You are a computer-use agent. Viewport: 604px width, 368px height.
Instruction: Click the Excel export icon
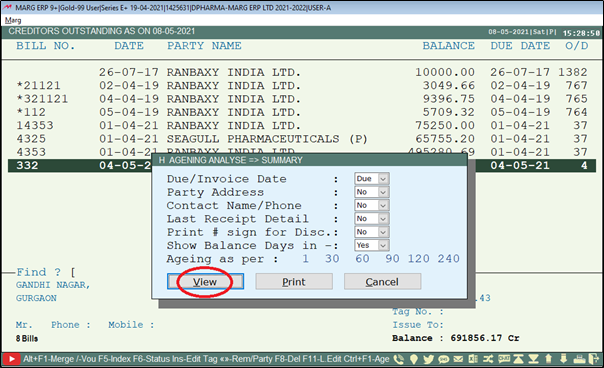[x=473, y=359]
